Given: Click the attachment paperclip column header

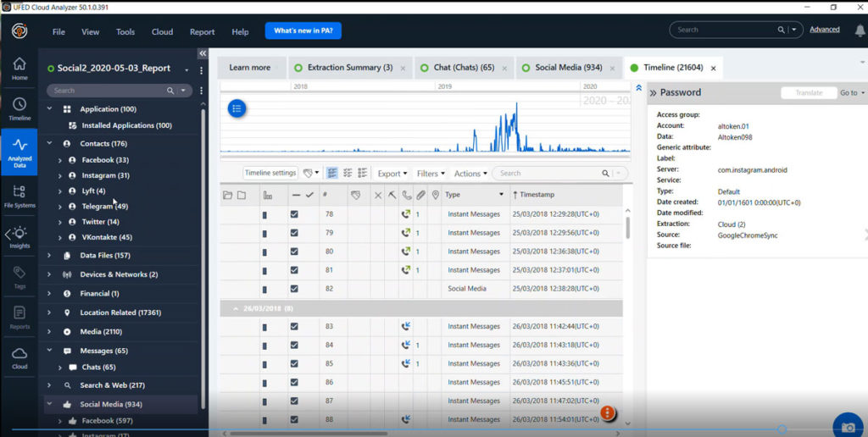Looking at the screenshot, I should pyautogui.click(x=420, y=195).
